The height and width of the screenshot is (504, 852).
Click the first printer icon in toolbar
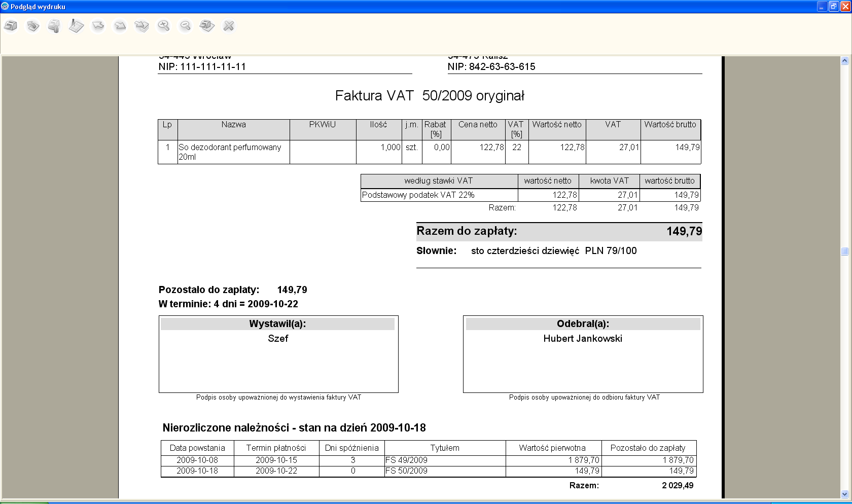point(11,26)
